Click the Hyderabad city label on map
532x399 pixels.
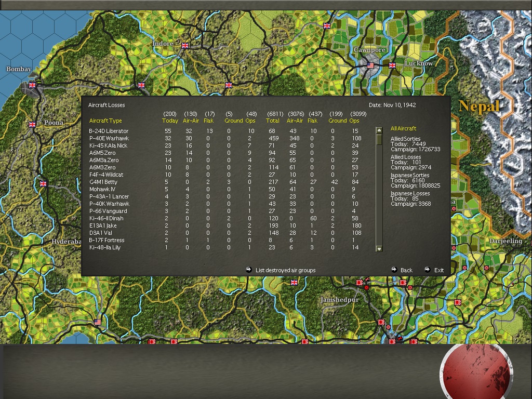(66, 241)
